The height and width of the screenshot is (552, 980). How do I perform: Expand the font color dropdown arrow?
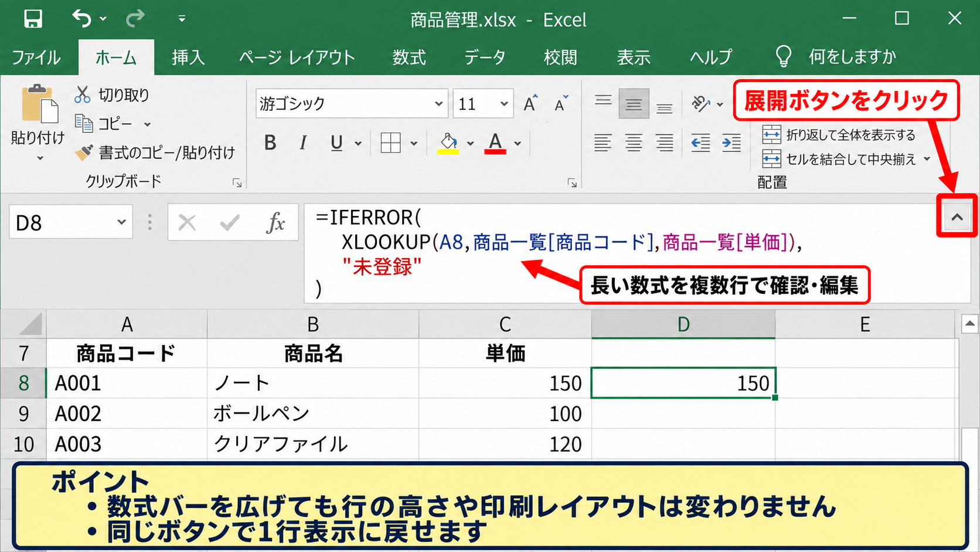tap(518, 143)
